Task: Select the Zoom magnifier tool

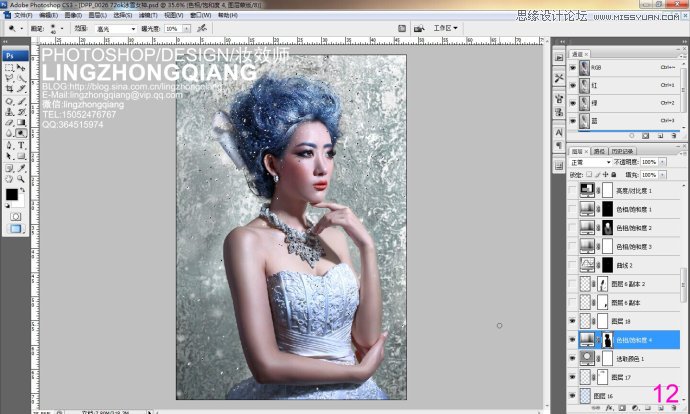Action: (21, 179)
